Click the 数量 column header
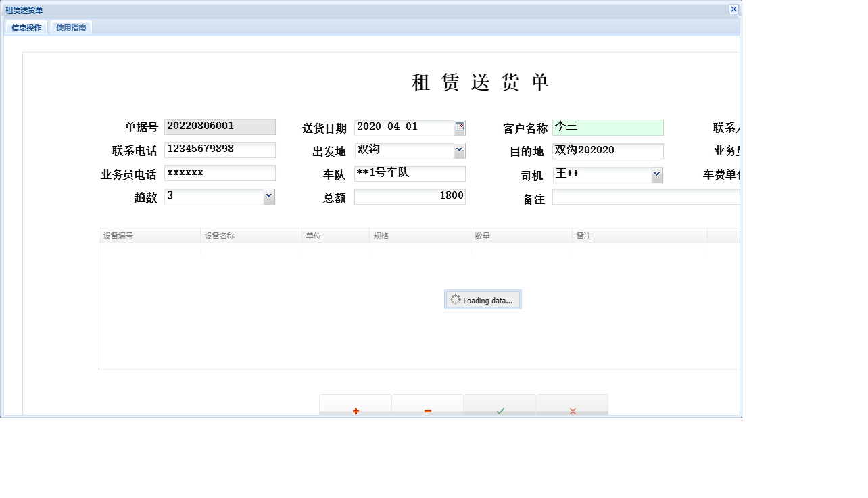The height and width of the screenshot is (498, 868). click(x=521, y=235)
